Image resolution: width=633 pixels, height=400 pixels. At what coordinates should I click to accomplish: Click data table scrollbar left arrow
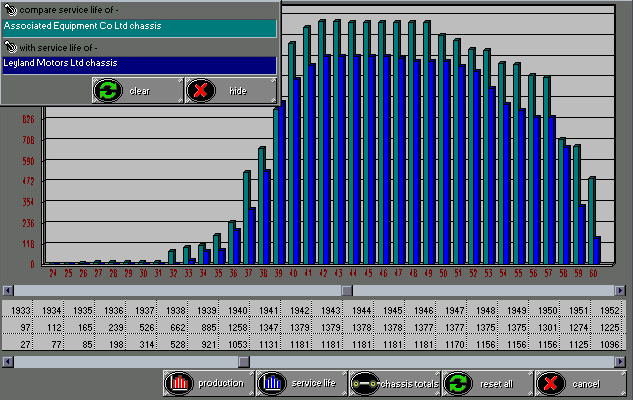pyautogui.click(x=8, y=362)
